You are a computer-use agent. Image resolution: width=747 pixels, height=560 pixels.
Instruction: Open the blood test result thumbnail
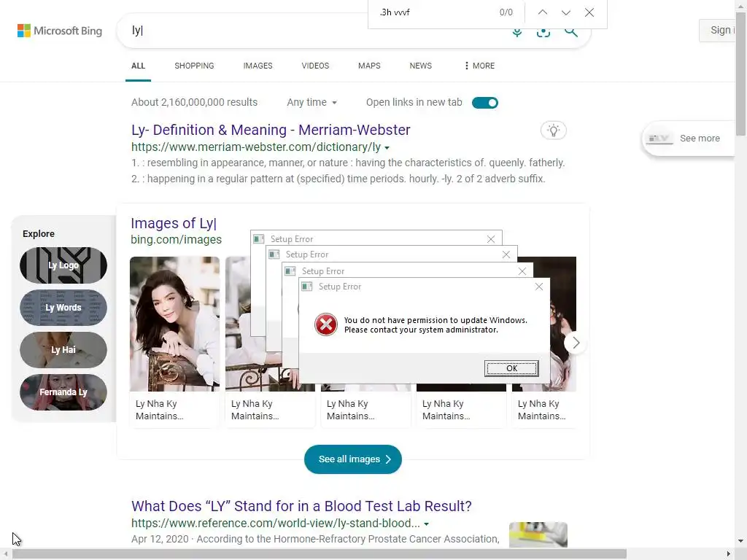click(538, 534)
